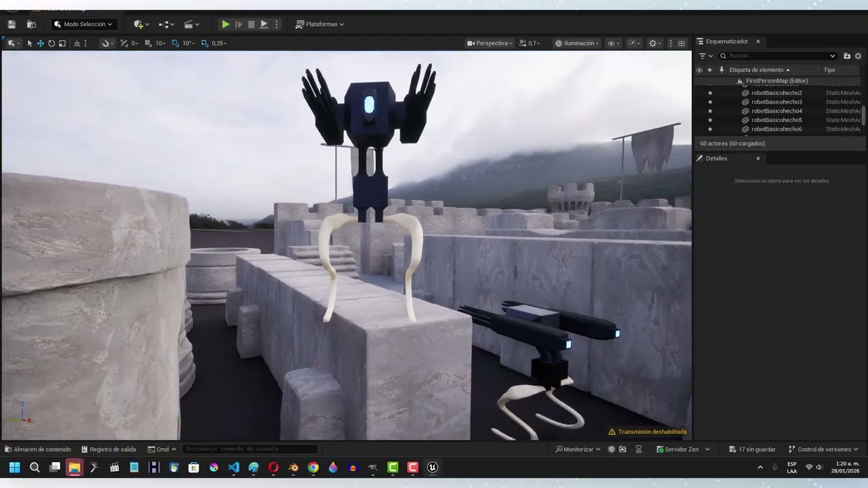
Task: Select robotBasicohecho4 in the outliner
Action: (776, 111)
